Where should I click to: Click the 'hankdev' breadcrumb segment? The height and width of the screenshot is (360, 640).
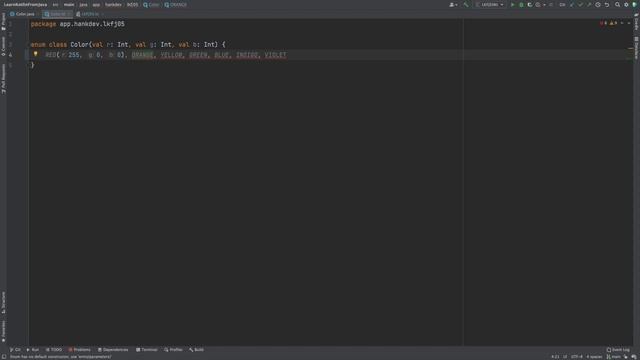(x=113, y=5)
